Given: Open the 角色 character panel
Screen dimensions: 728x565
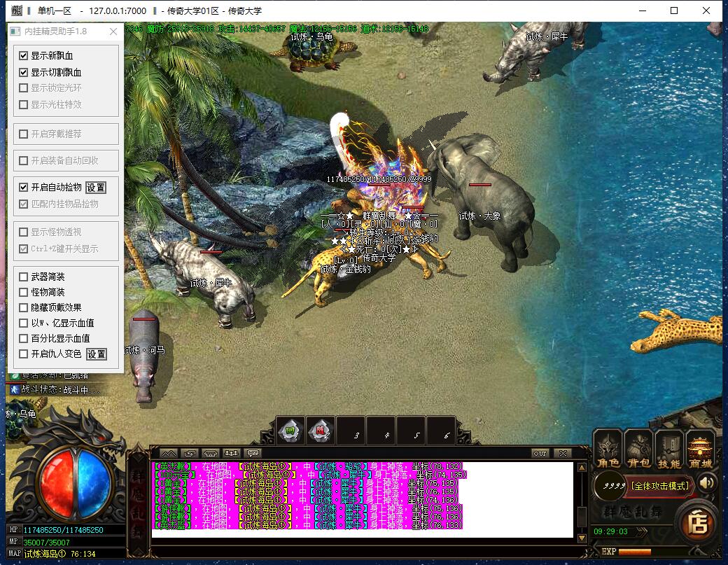Looking at the screenshot, I should pyautogui.click(x=608, y=450).
